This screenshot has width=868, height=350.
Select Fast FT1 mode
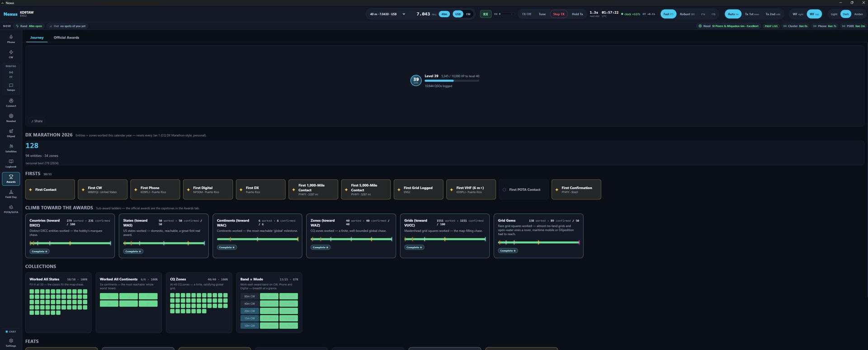click(x=668, y=14)
